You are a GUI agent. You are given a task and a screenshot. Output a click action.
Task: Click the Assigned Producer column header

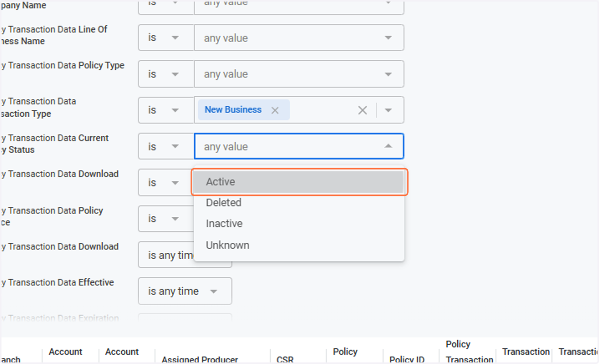200,360
